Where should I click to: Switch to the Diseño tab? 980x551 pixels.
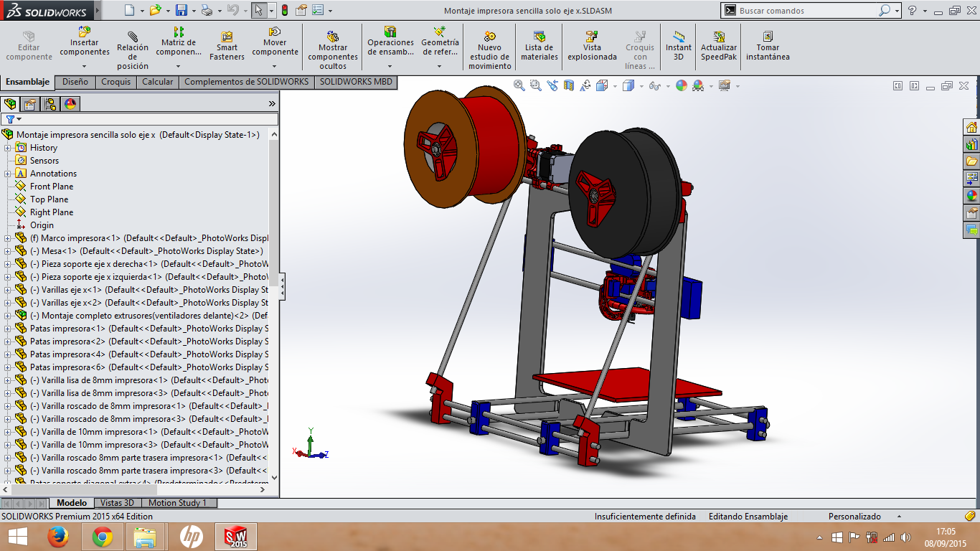coord(75,82)
